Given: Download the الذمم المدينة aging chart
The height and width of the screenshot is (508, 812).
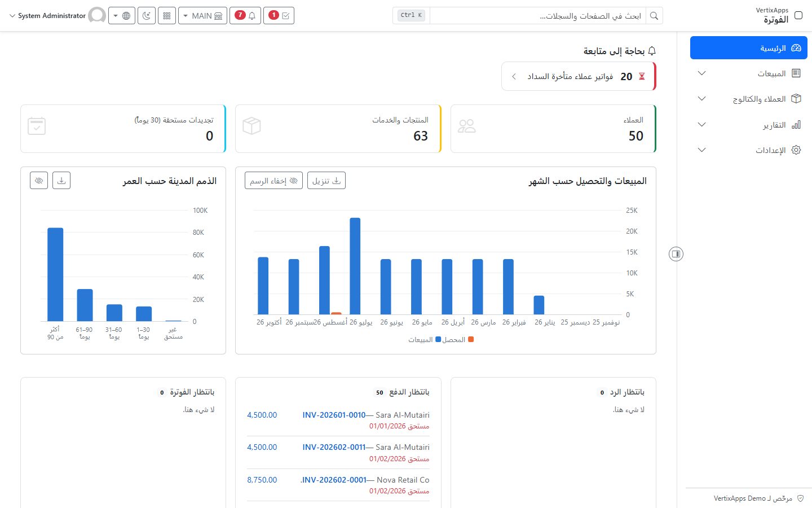Looking at the screenshot, I should 61,181.
